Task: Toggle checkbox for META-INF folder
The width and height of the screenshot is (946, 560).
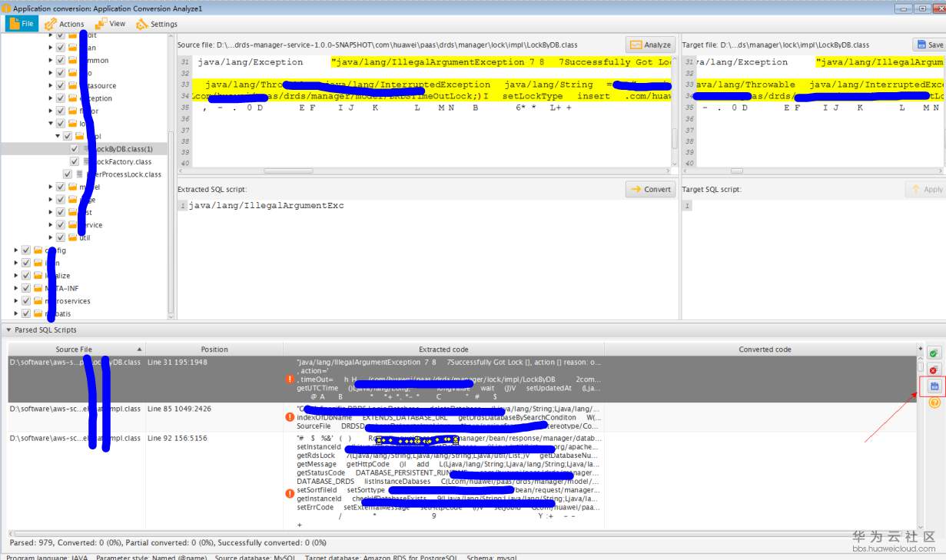Action: [x=26, y=288]
